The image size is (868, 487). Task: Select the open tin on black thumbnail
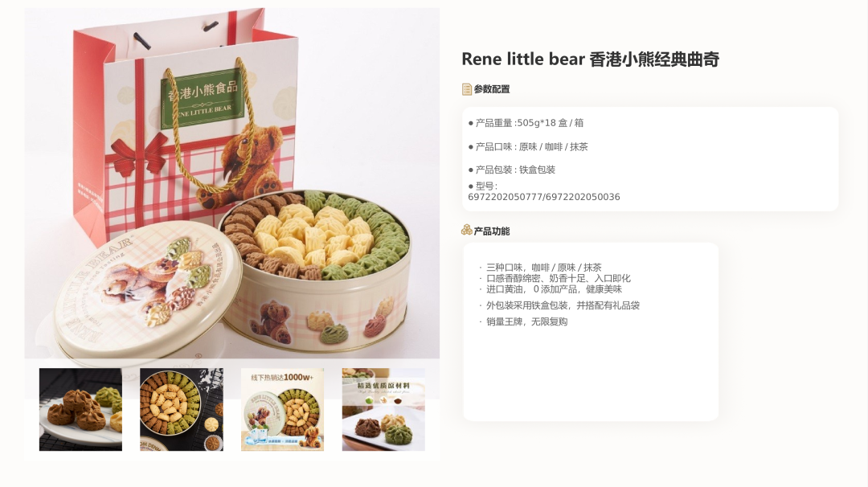tap(182, 410)
